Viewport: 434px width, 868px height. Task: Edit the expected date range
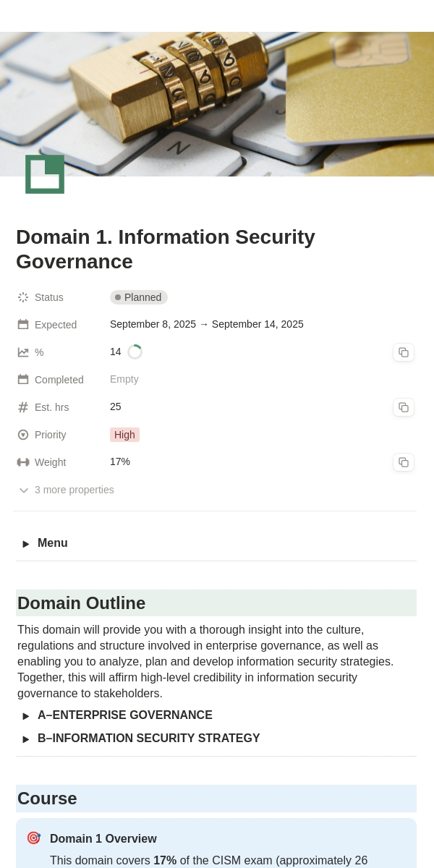click(x=207, y=324)
